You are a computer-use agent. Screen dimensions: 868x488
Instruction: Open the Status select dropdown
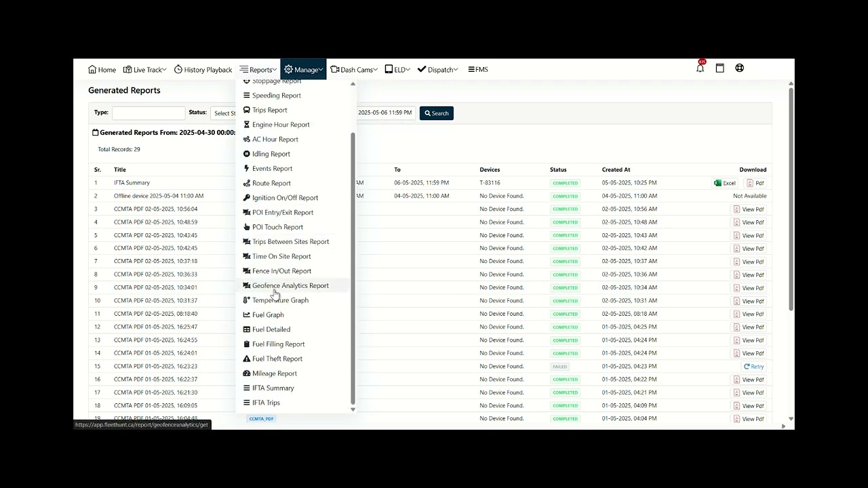click(224, 113)
